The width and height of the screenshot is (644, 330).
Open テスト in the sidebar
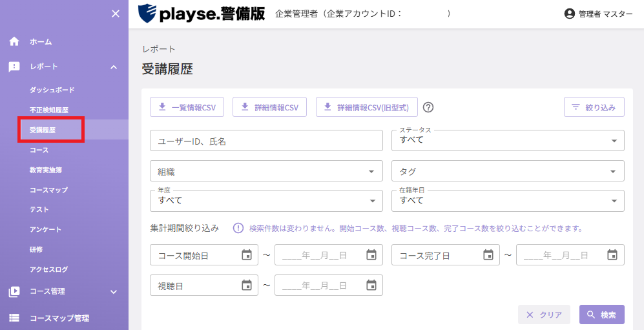(x=39, y=210)
